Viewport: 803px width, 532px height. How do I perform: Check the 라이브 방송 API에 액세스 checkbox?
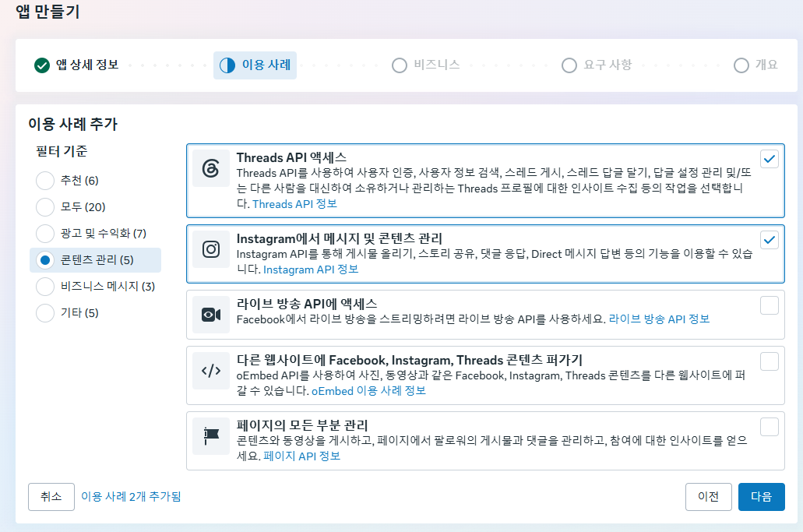pos(770,305)
